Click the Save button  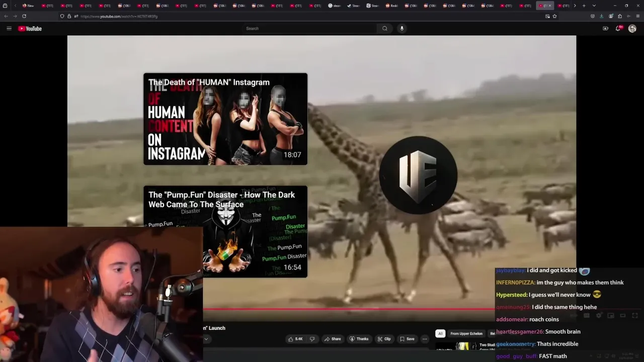point(407,339)
